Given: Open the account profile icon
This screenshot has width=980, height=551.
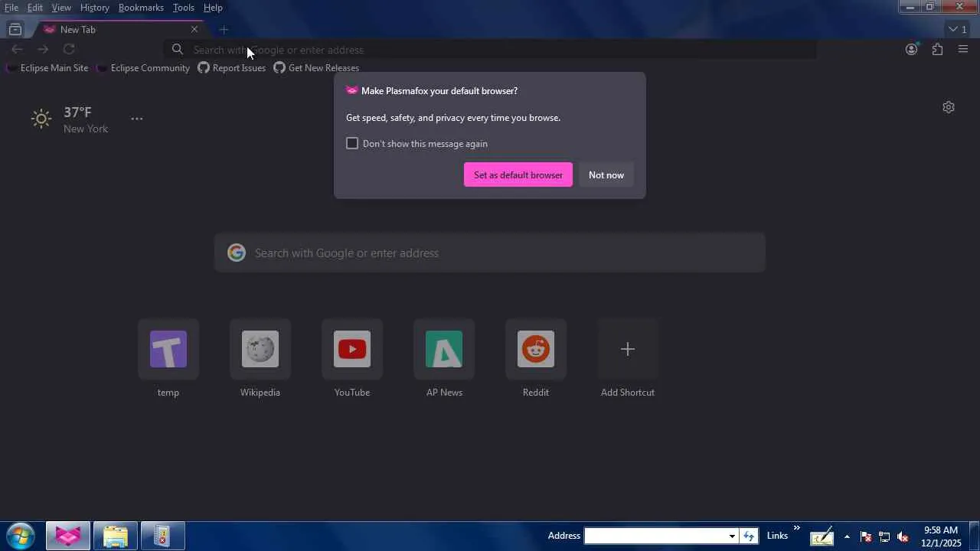Looking at the screenshot, I should (911, 50).
